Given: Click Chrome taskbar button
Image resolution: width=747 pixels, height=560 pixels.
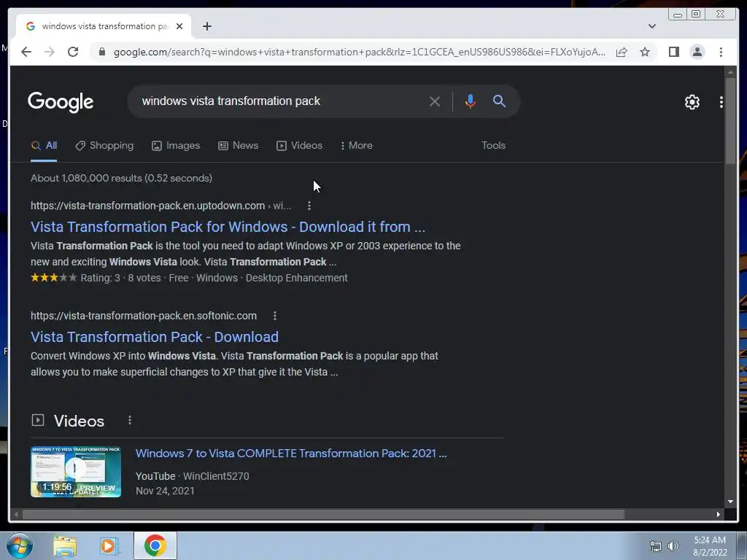Looking at the screenshot, I should click(x=155, y=545).
